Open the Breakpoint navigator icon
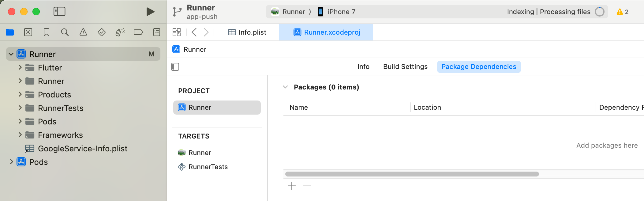Viewport: 644px width, 201px height. pyautogui.click(x=138, y=32)
